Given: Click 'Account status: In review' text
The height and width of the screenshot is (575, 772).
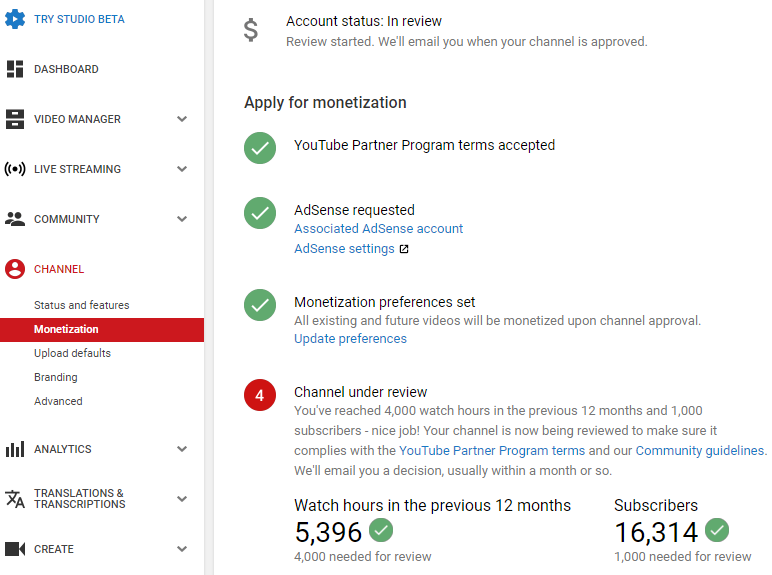Looking at the screenshot, I should 364,21.
